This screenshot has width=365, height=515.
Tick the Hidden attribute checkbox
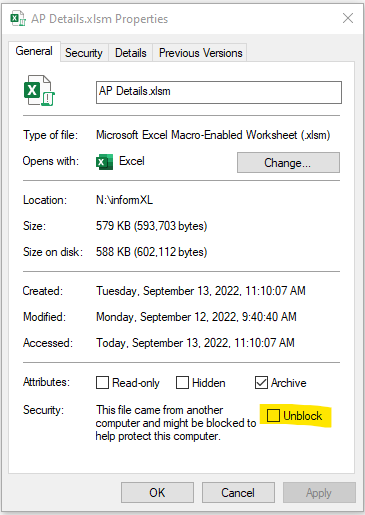pos(182,382)
